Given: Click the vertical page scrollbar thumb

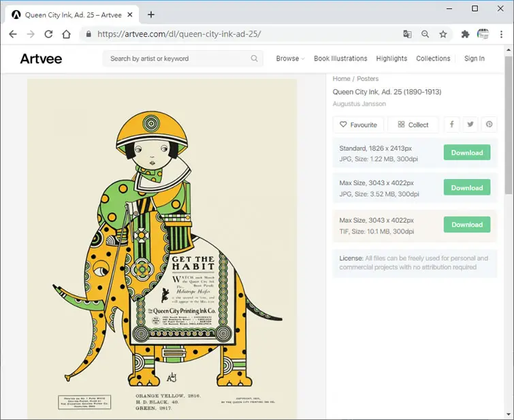Looking at the screenshot, I should tap(509, 125).
